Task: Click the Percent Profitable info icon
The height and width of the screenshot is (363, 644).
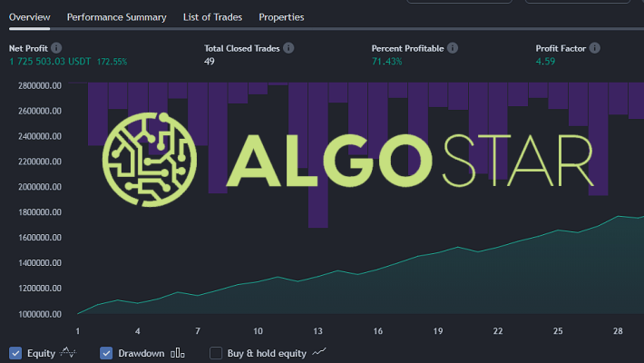Action: click(x=453, y=48)
